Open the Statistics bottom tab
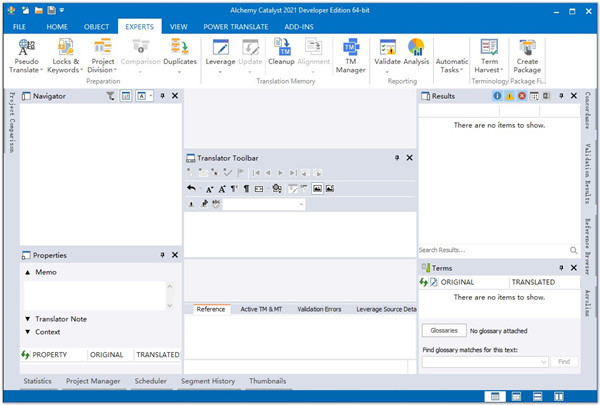The height and width of the screenshot is (405, 600). click(x=38, y=381)
